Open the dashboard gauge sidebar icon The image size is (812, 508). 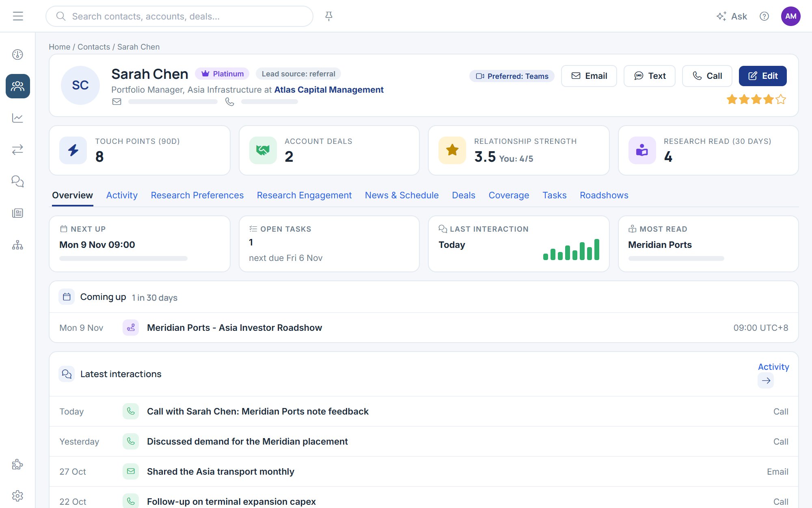tap(17, 54)
